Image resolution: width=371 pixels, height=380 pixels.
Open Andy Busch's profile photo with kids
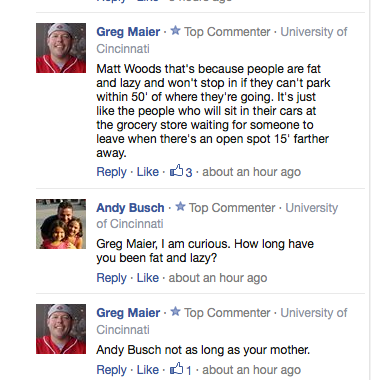(x=61, y=224)
